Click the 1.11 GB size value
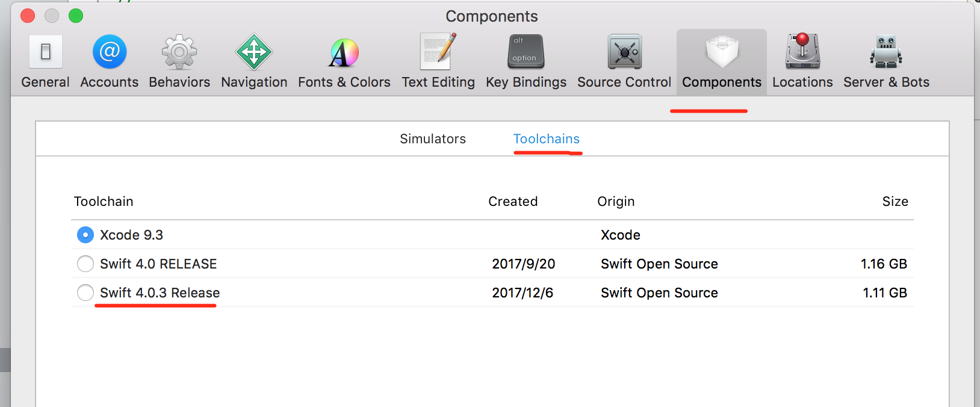This screenshot has width=980, height=407. click(885, 293)
